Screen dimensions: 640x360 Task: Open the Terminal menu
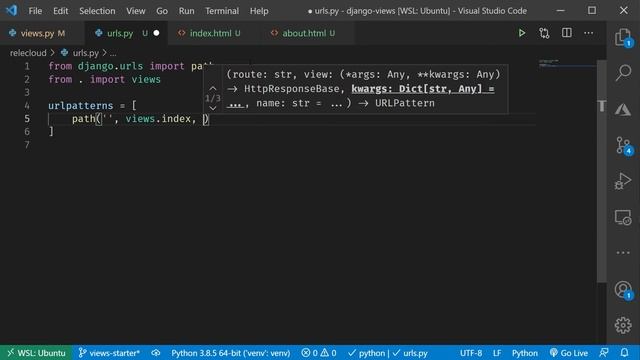(x=222, y=11)
